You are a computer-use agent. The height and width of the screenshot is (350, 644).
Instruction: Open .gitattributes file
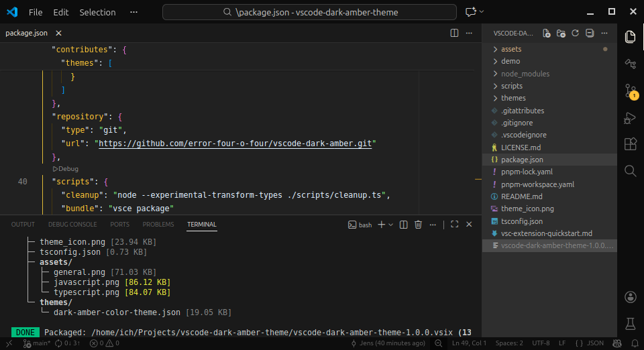point(549,111)
